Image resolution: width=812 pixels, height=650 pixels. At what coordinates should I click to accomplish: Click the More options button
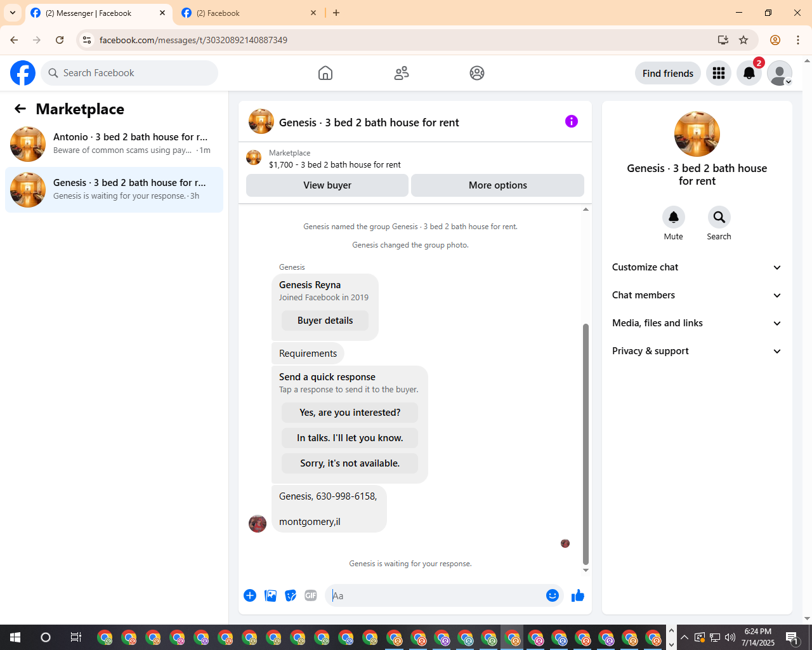[x=497, y=185]
